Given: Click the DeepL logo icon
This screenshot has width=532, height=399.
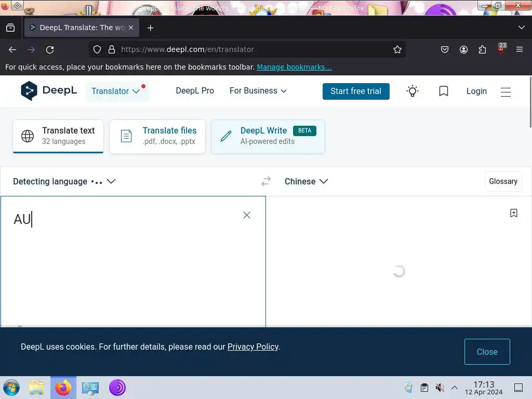Looking at the screenshot, I should pos(29,91).
